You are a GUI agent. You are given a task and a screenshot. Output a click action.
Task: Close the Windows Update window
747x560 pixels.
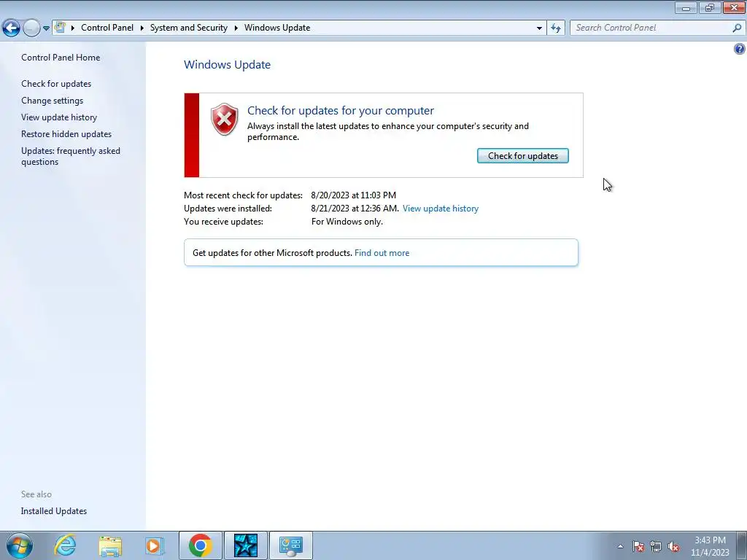pos(734,7)
